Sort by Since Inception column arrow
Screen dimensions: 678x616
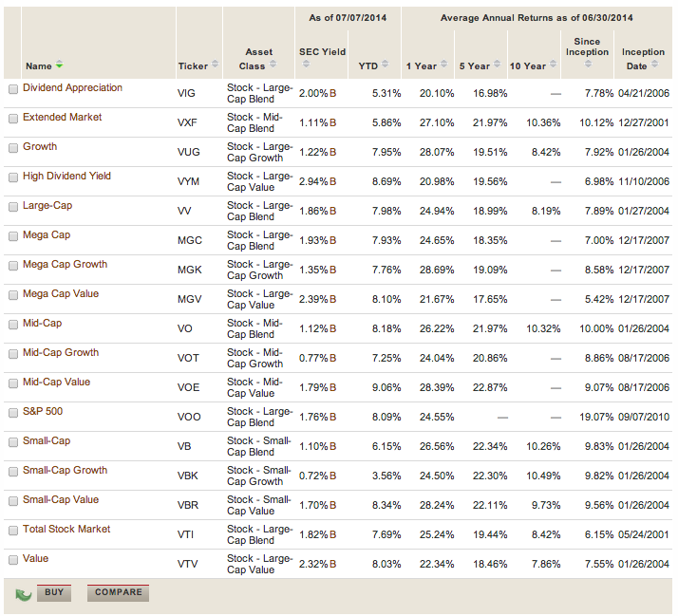pos(588,64)
